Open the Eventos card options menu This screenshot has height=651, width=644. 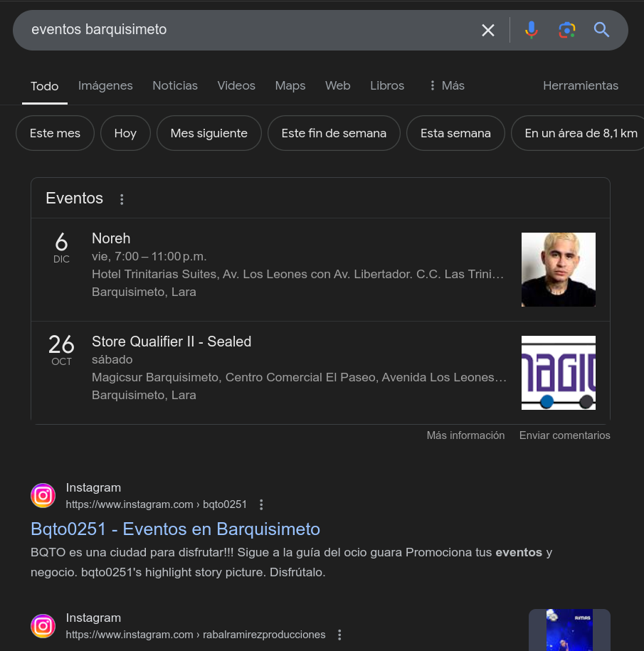click(122, 199)
